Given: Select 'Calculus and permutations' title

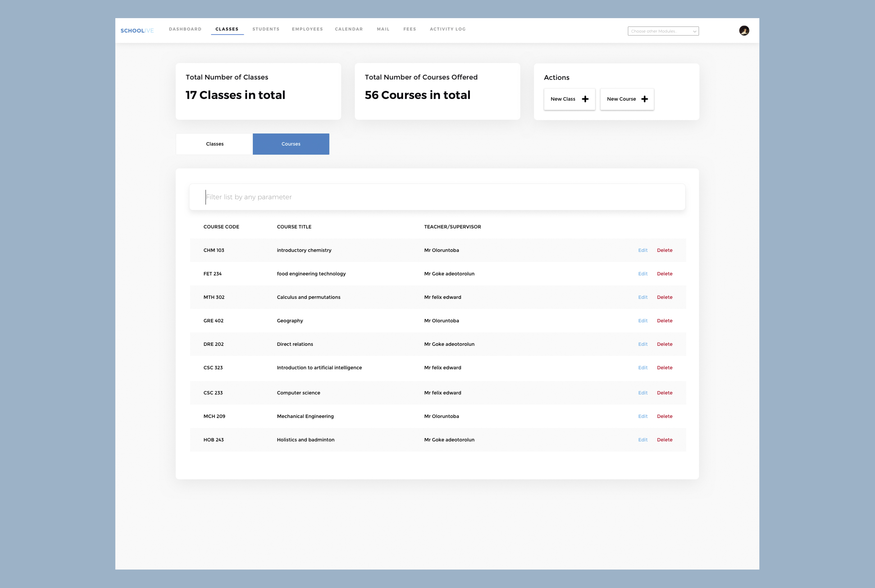Looking at the screenshot, I should click(x=309, y=297).
